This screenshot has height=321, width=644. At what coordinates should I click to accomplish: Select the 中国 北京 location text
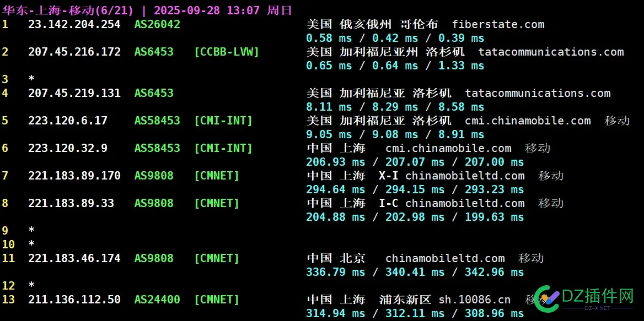tap(336, 258)
